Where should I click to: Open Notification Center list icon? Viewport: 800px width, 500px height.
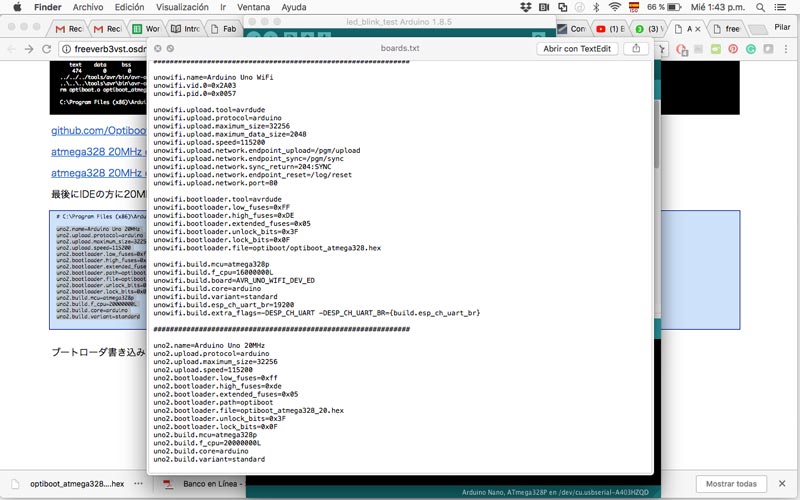[780, 7]
